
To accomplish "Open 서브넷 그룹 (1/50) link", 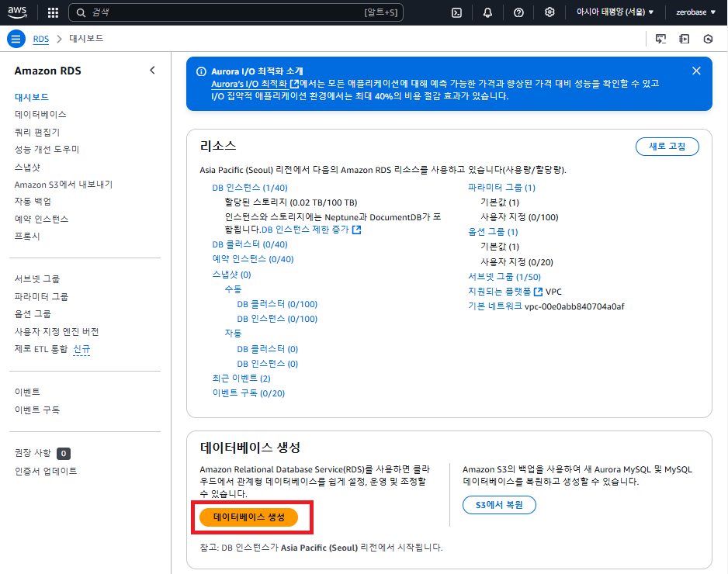I will coord(504,277).
